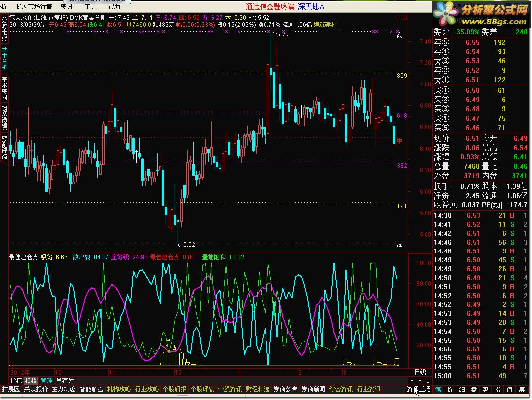Click the 卖⑤ 6.55 ask row
The image size is (532, 400).
(480, 43)
